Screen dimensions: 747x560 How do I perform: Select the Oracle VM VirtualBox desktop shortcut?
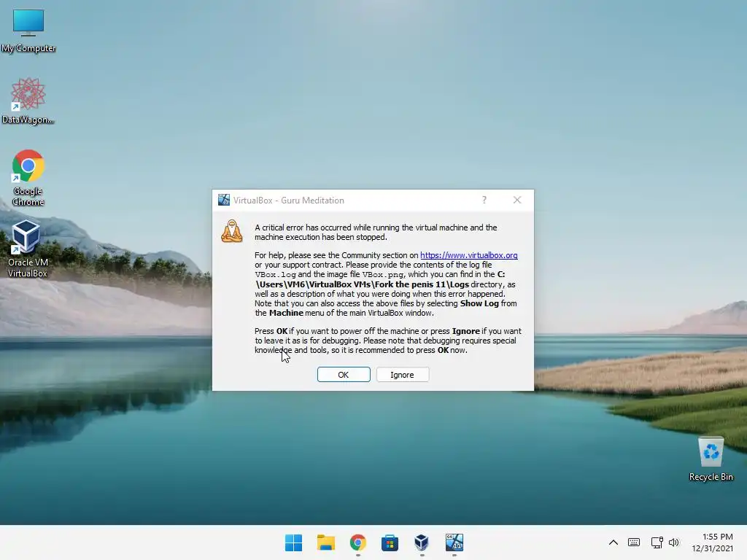click(27, 249)
